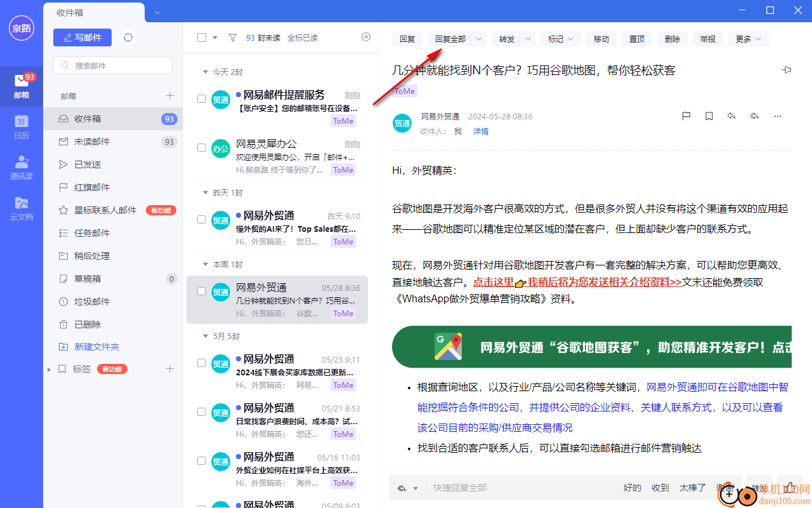Click the 办公 sender avatar for 网易灵犀办公
The width and height of the screenshot is (812, 508).
click(221, 149)
